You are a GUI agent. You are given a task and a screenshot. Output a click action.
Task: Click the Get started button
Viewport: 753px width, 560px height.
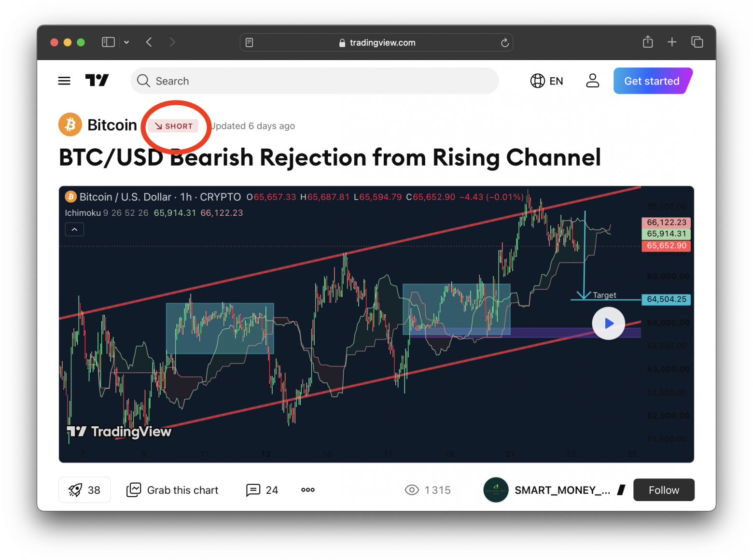coord(653,81)
